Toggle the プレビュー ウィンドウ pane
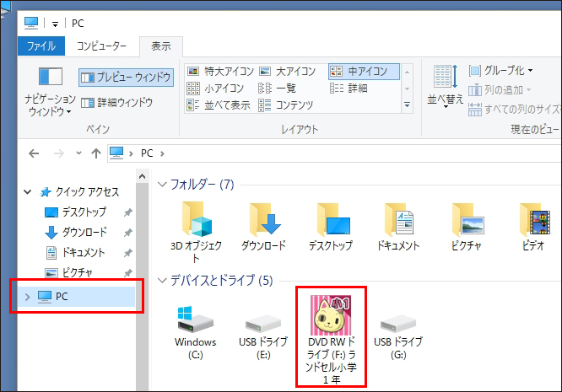Image resolution: width=562 pixels, height=392 pixels. click(x=127, y=77)
